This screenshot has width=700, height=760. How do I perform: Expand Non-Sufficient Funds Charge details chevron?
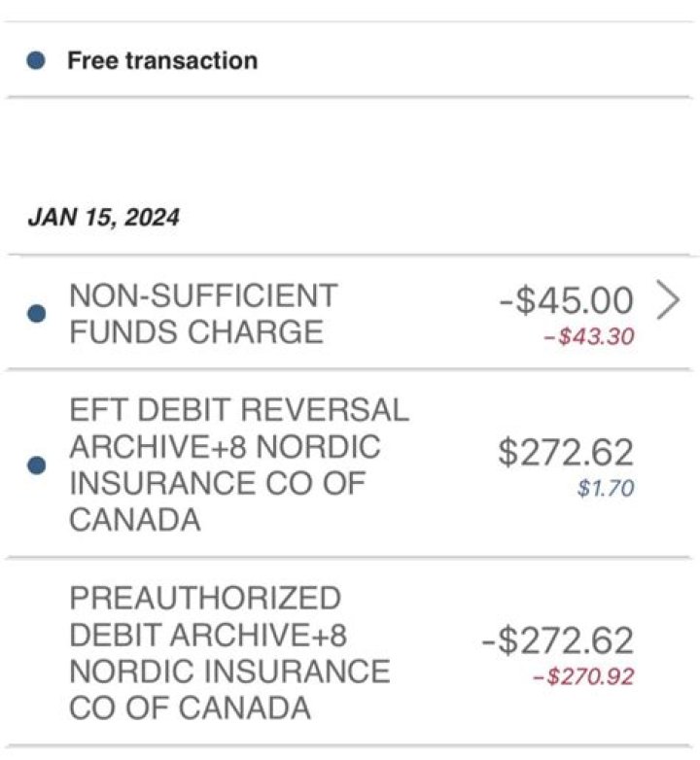[667, 301]
